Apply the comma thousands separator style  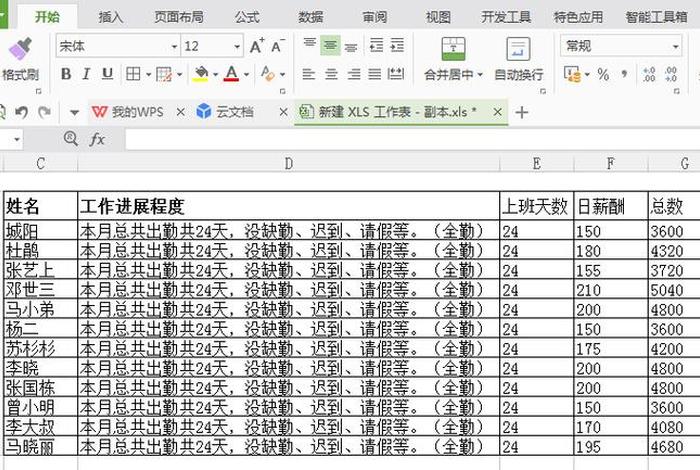(624, 74)
